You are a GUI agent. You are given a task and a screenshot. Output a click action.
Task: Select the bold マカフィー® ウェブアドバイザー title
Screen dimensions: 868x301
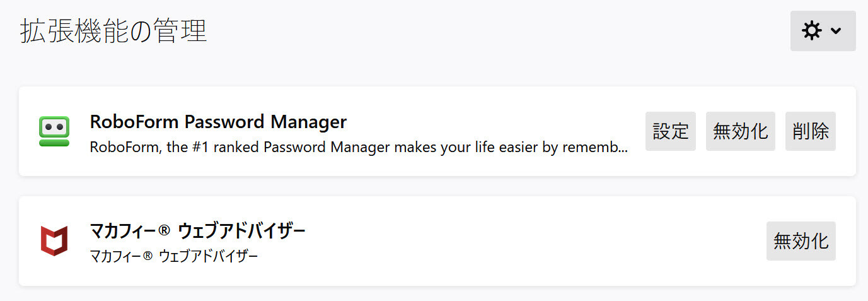198,231
